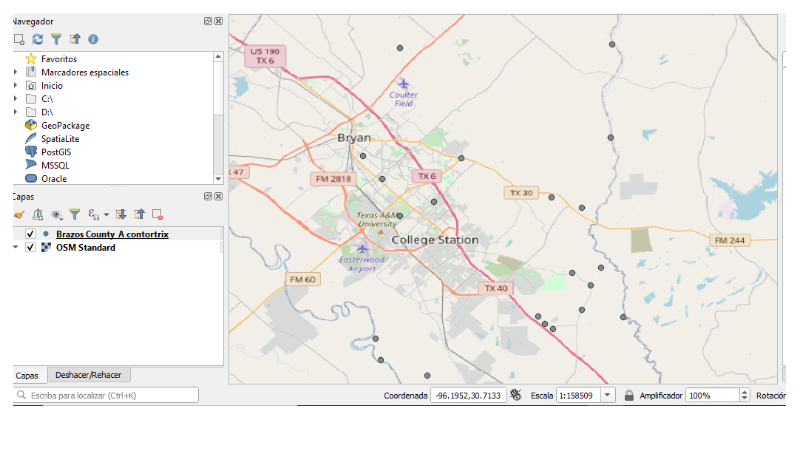Switch to the Capas tab
This screenshot has width=800, height=450.
click(x=27, y=376)
